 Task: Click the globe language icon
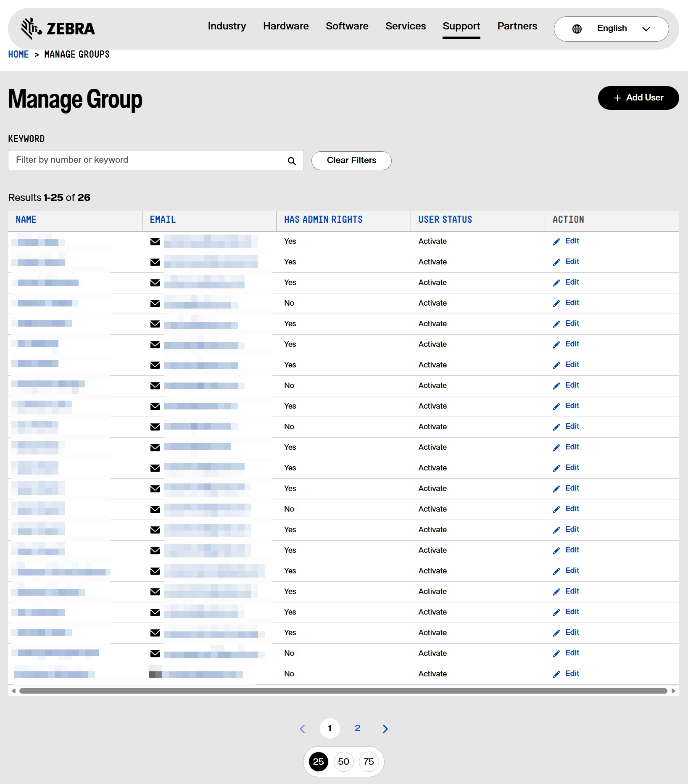point(577,29)
